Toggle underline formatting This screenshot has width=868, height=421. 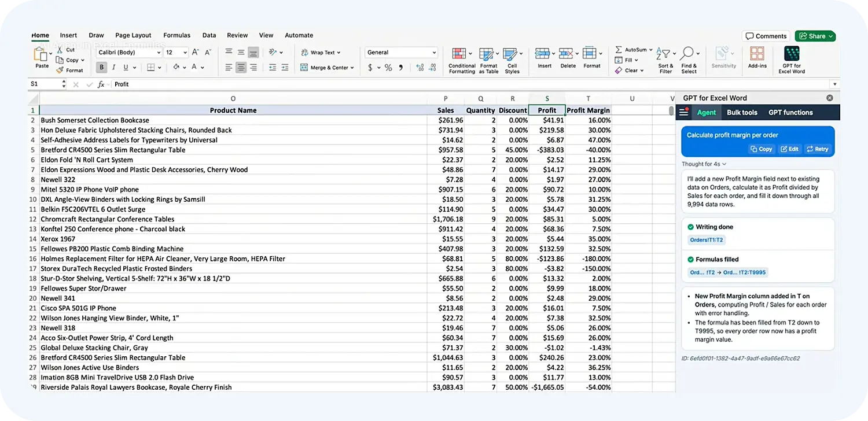[126, 67]
